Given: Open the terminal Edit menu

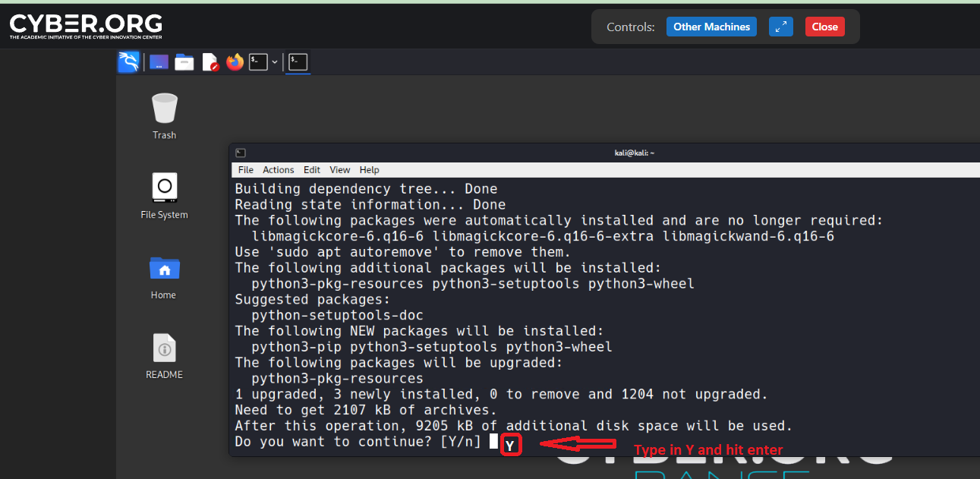Looking at the screenshot, I should click(x=312, y=170).
